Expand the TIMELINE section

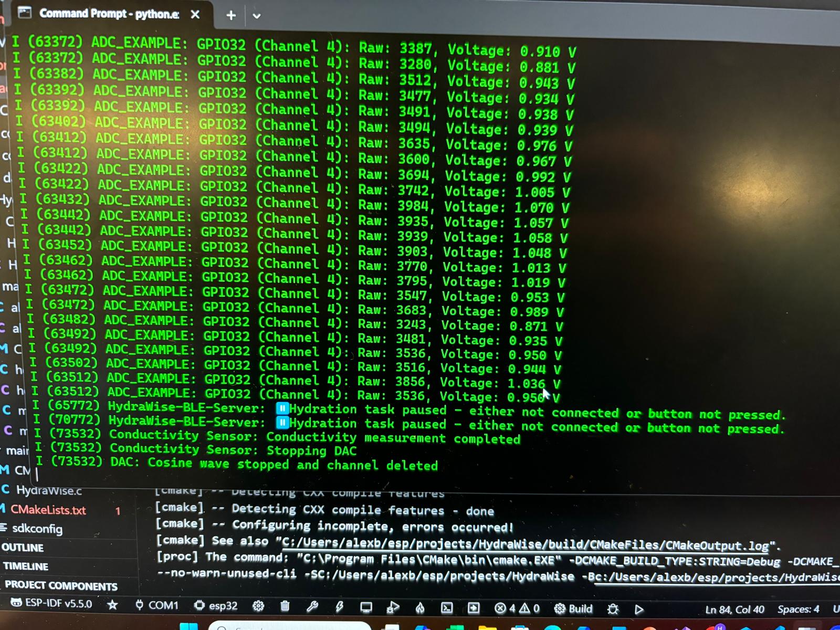point(26,566)
